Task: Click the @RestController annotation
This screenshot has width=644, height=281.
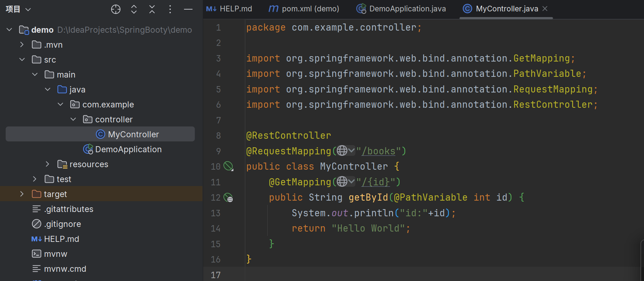Action: 289,136
